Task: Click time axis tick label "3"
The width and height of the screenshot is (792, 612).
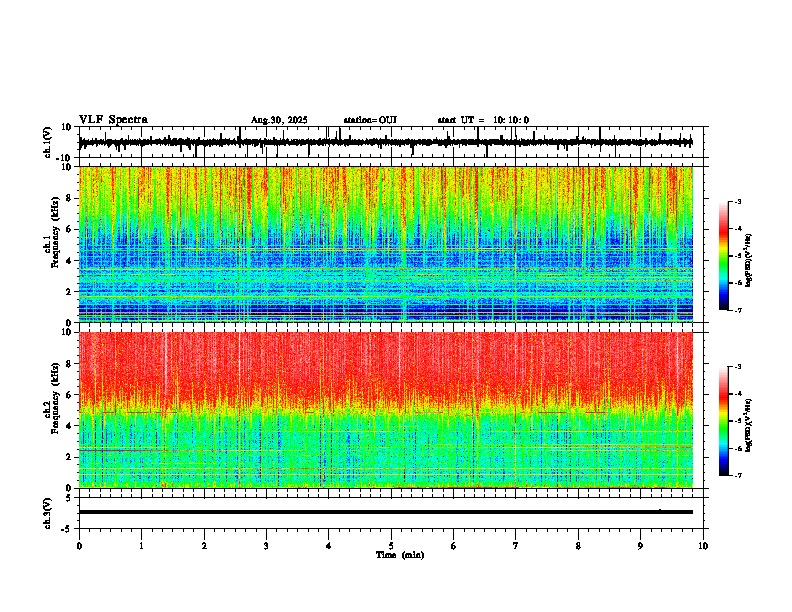Action: point(266,546)
